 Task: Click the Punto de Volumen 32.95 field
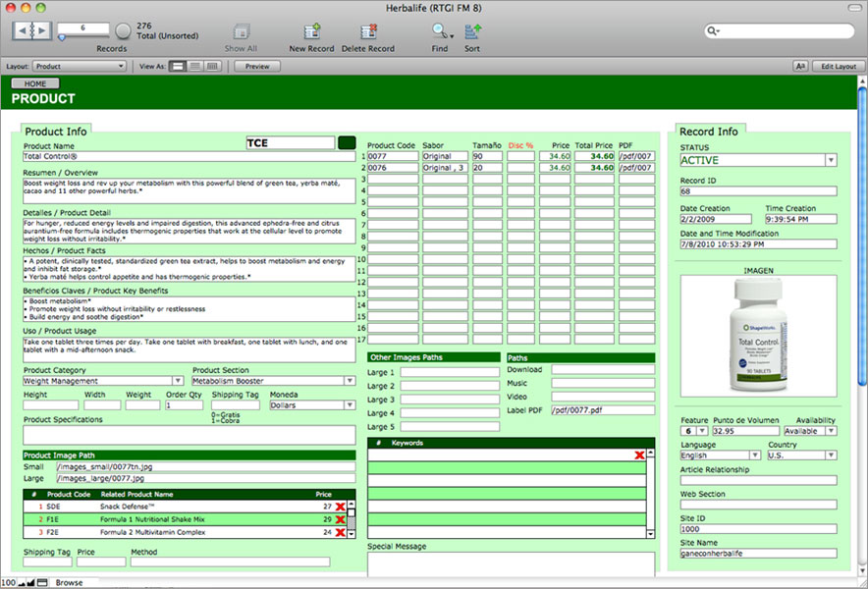(x=745, y=431)
